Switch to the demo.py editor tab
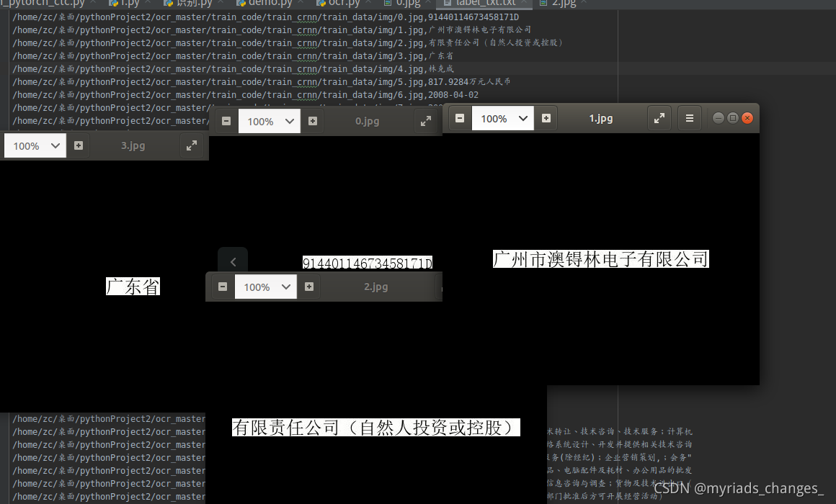Viewport: 836px width, 504px height. [270, 3]
